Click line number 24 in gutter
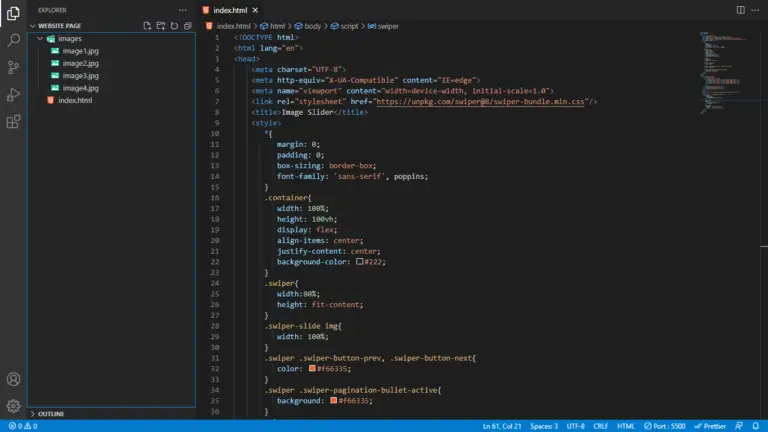Image resolution: width=768 pixels, height=432 pixels. point(215,283)
